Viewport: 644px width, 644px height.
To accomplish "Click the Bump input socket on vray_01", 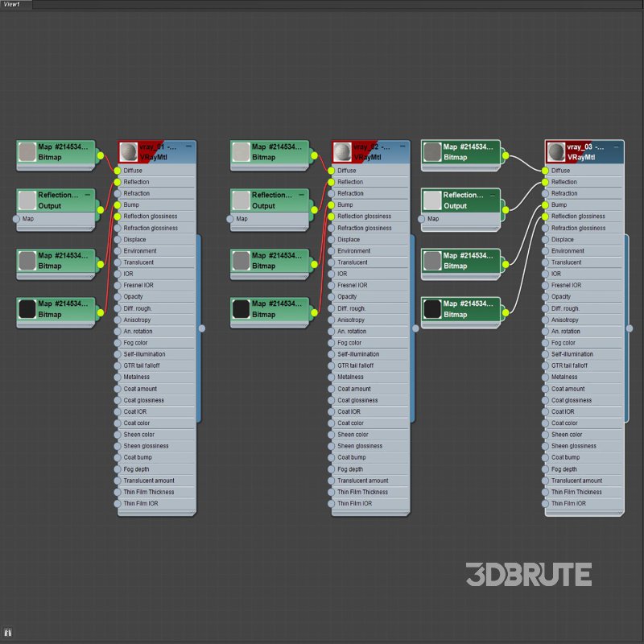I will [x=118, y=205].
